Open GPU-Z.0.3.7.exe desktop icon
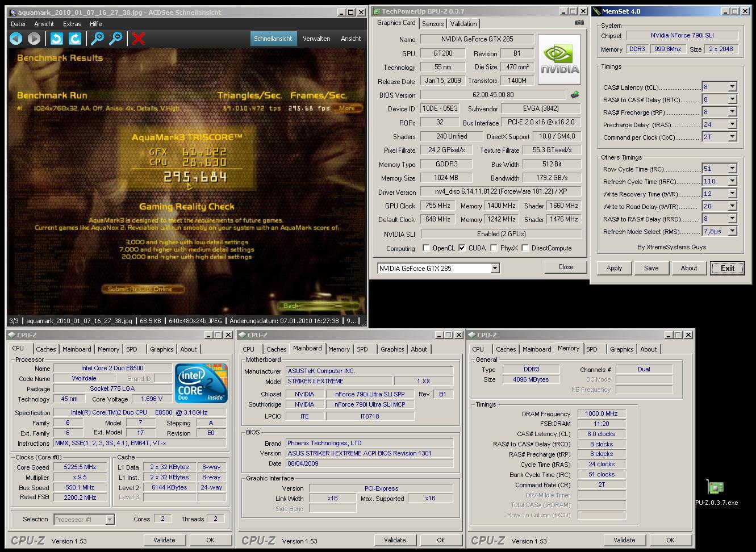Image resolution: width=756 pixels, height=552 pixels. (x=716, y=492)
